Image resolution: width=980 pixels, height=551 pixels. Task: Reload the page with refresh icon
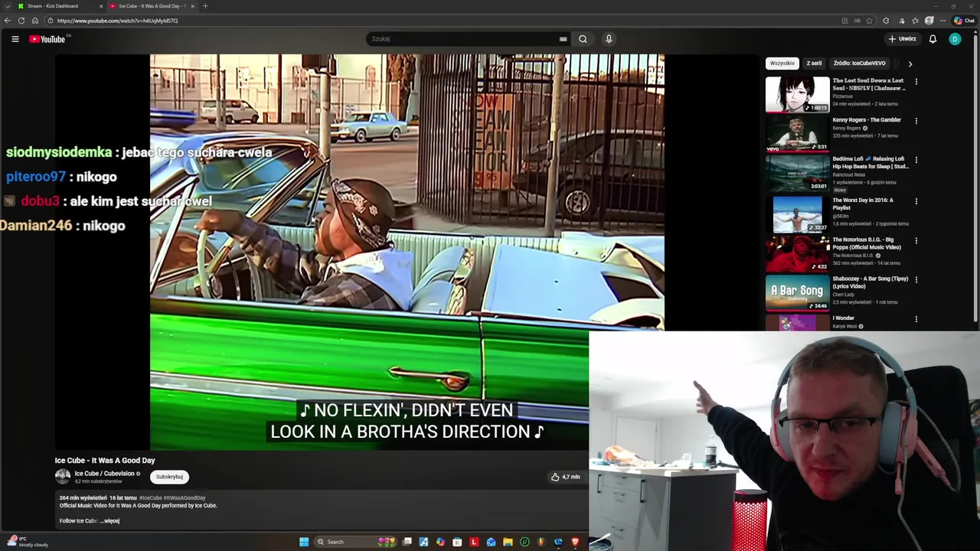21,21
